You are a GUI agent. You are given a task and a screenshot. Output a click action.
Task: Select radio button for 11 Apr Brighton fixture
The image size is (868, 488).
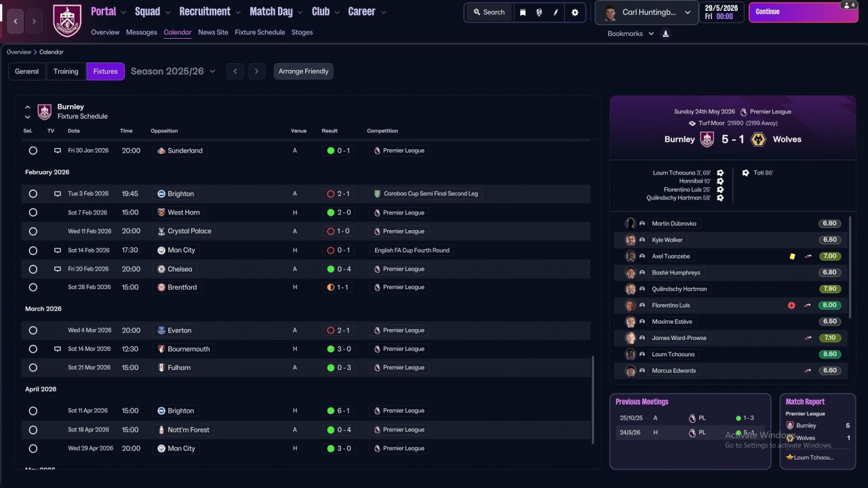[33, 411]
